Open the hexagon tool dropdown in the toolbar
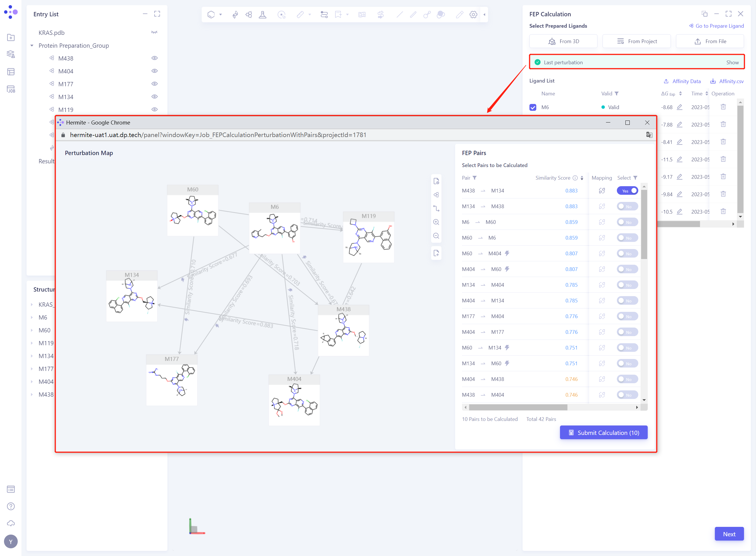The width and height of the screenshot is (756, 556). pyautogui.click(x=221, y=15)
